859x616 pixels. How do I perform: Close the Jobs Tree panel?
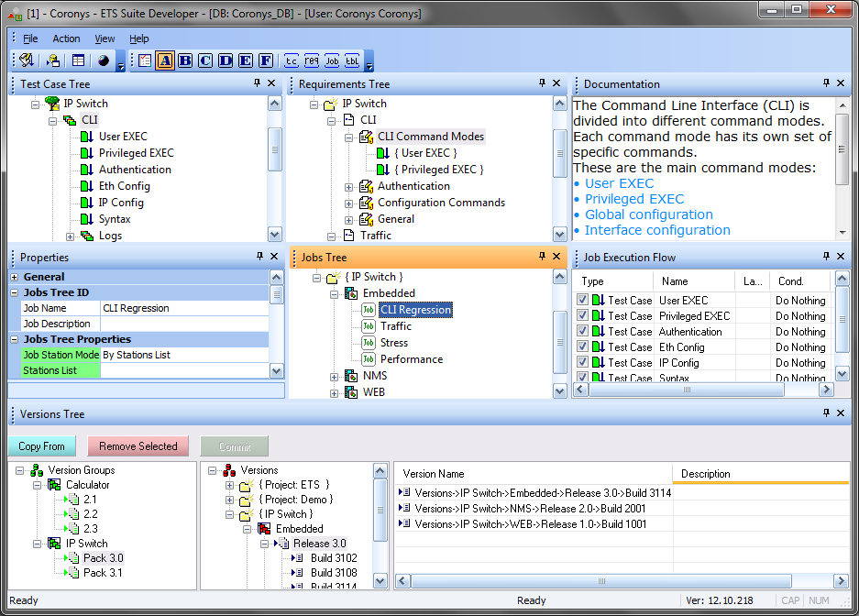[556, 257]
